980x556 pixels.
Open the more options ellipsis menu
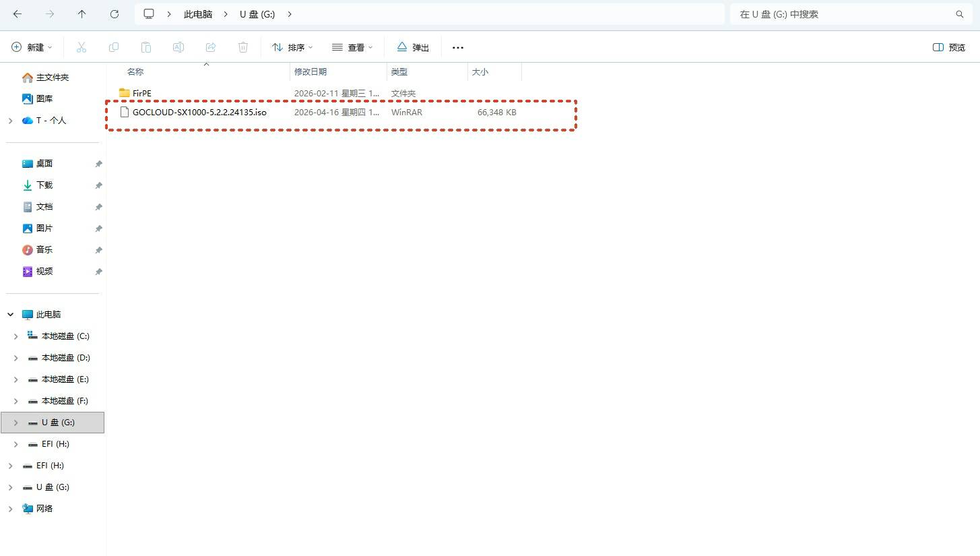pyautogui.click(x=458, y=47)
